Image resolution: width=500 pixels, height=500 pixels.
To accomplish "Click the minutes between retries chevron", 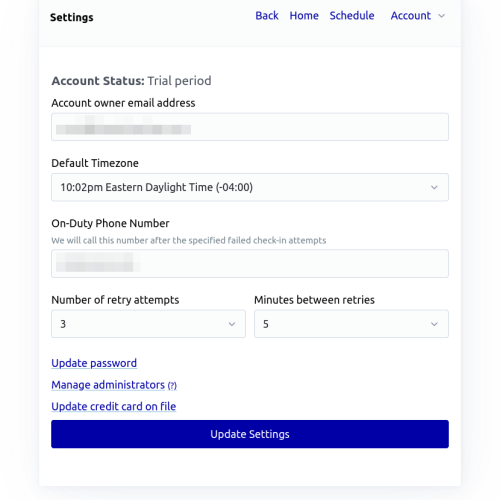I will tap(434, 324).
